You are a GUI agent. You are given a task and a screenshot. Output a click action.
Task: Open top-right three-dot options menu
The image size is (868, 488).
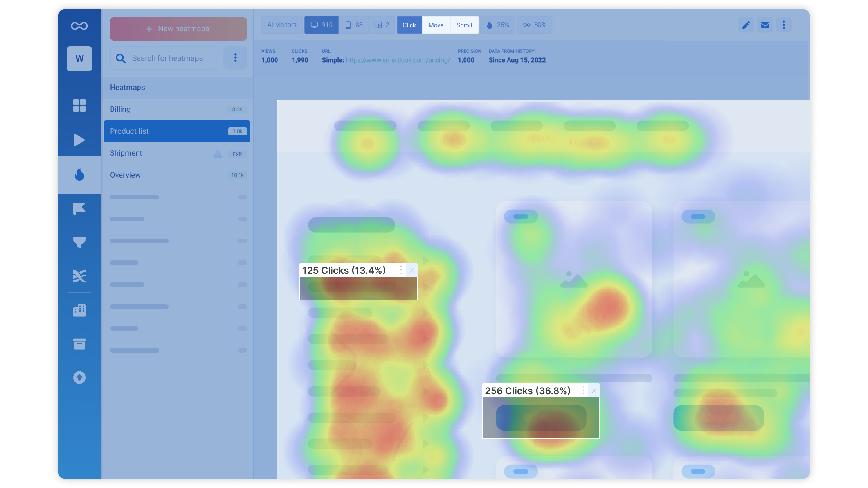783,25
